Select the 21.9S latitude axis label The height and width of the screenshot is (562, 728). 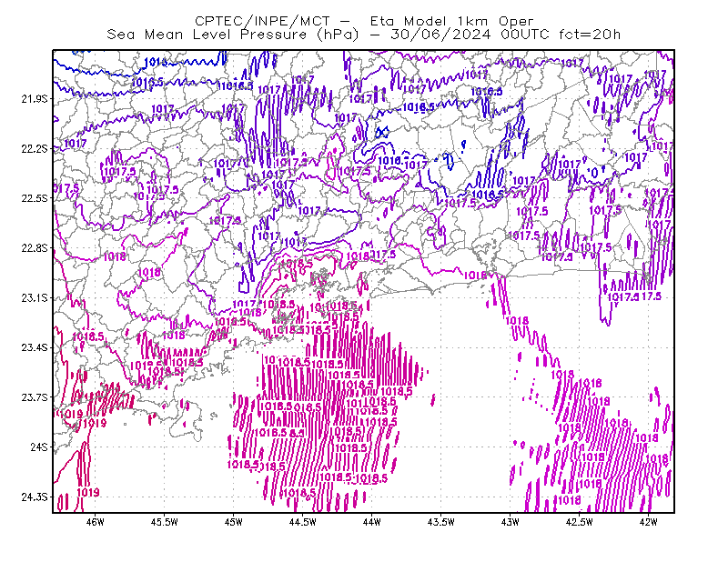click(35, 99)
